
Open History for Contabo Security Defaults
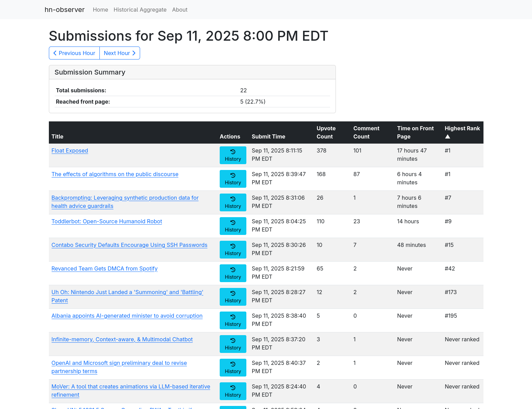(233, 250)
